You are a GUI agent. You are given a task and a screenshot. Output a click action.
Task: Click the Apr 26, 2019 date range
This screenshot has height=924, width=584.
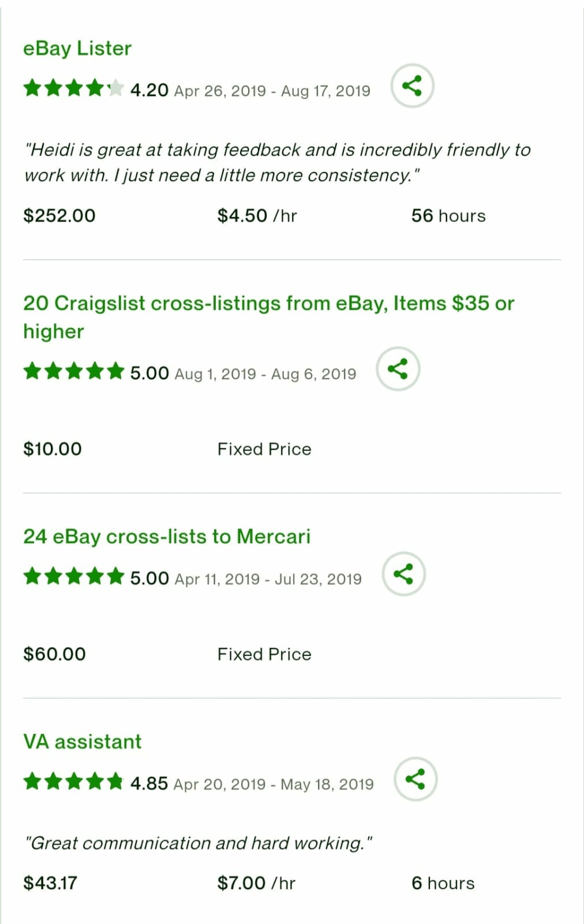272,91
